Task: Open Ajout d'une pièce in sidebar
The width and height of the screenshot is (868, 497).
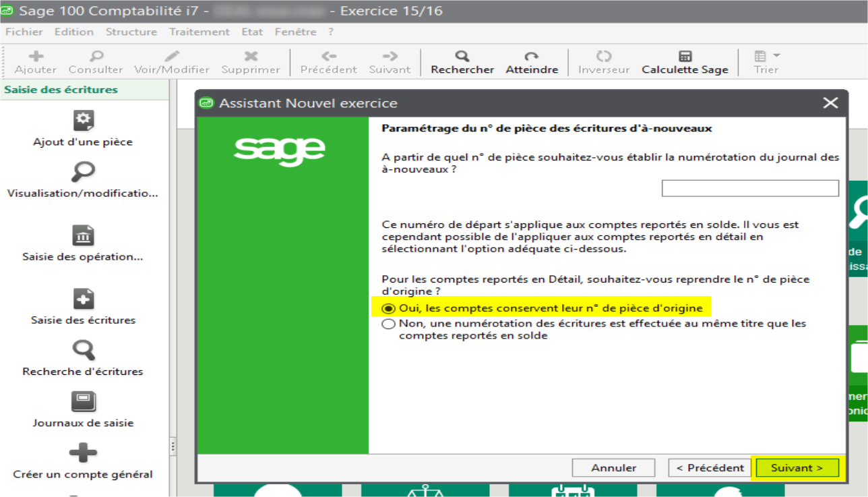Action: (83, 121)
